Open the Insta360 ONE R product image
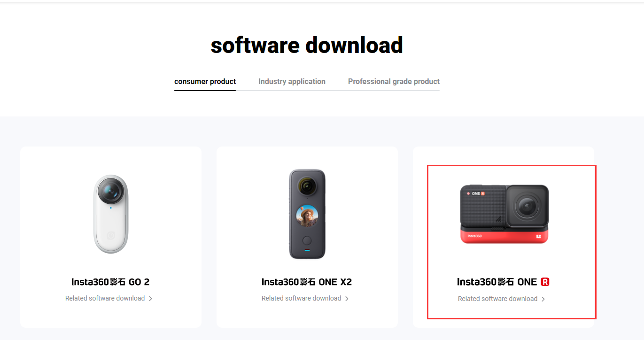 [x=504, y=214]
